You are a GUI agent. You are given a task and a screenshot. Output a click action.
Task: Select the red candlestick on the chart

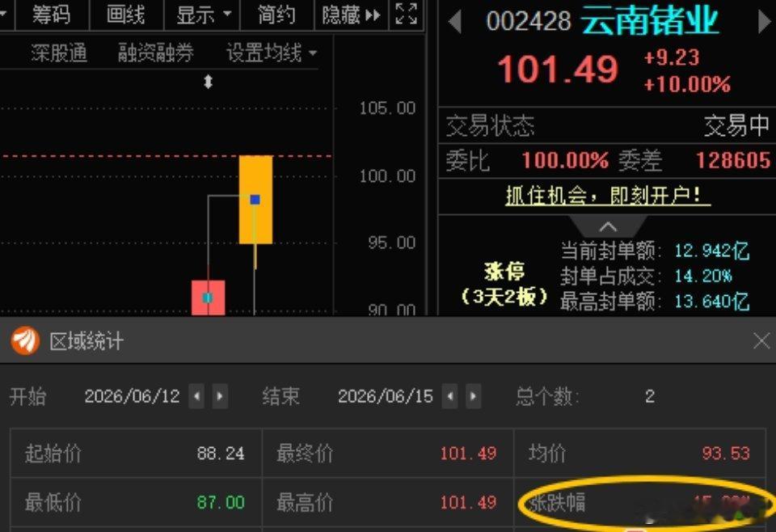coord(209,298)
